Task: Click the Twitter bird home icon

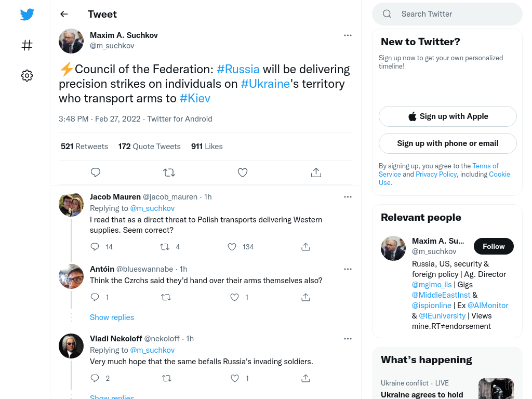Action: coord(27,14)
